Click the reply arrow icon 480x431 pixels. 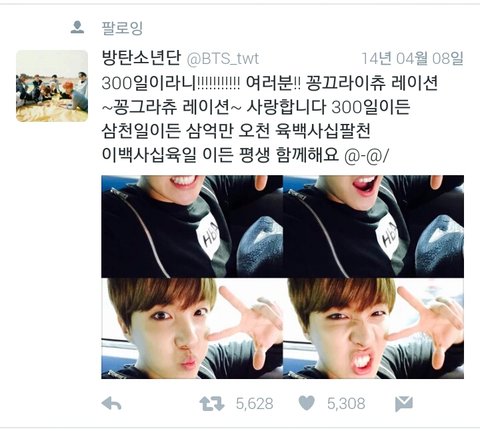(111, 404)
